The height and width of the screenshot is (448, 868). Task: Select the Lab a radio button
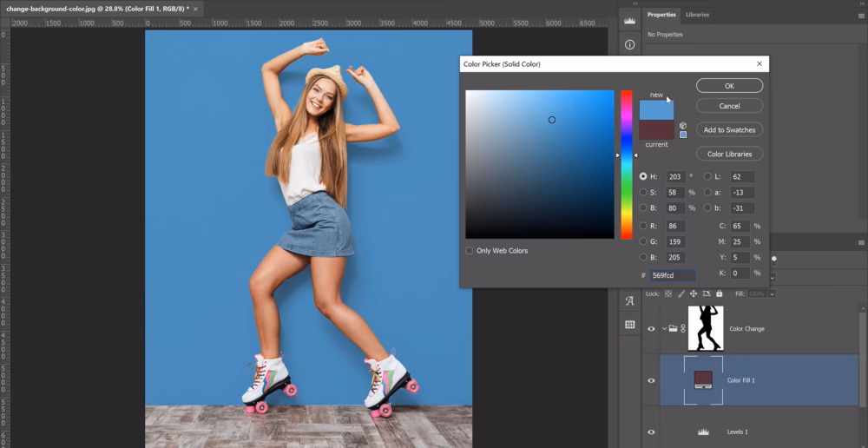(x=707, y=192)
